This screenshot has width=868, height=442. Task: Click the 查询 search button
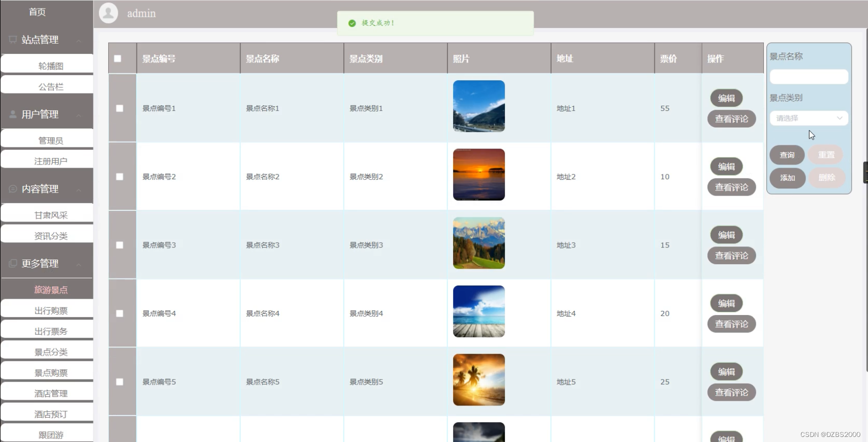[787, 155]
